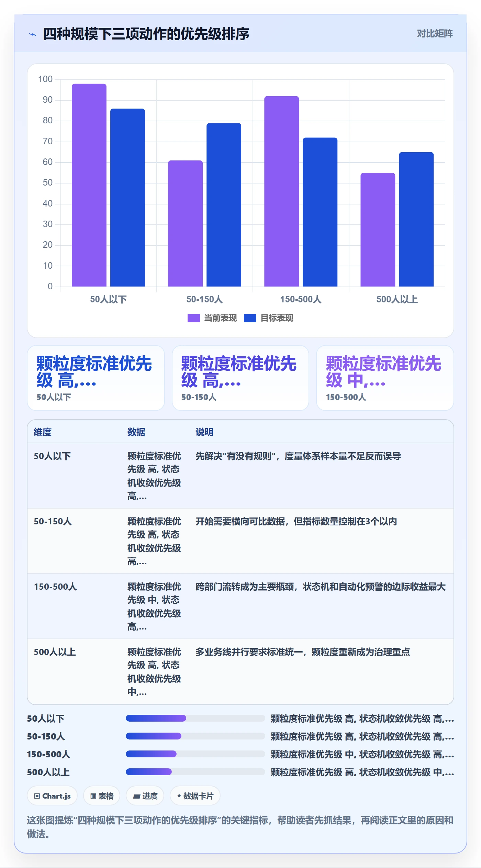The width and height of the screenshot is (481, 868).
Task: Toggle the 当前表现 legend item
Action: 212,318
